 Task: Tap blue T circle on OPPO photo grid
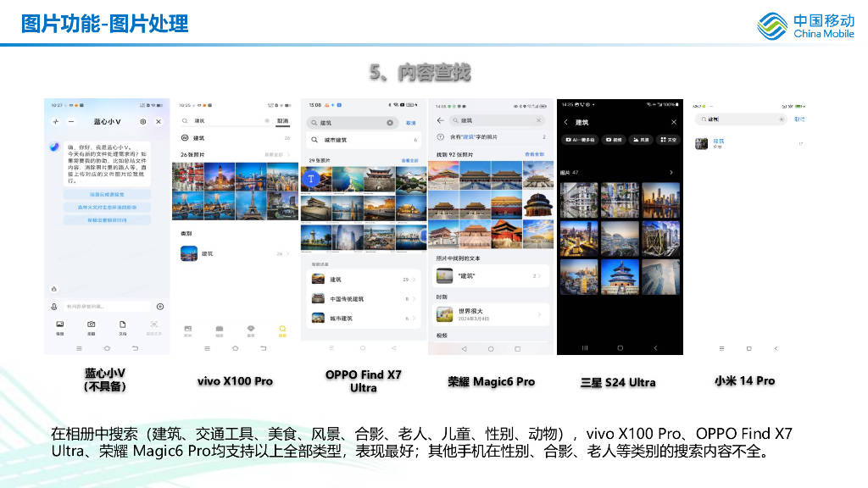coord(311,179)
